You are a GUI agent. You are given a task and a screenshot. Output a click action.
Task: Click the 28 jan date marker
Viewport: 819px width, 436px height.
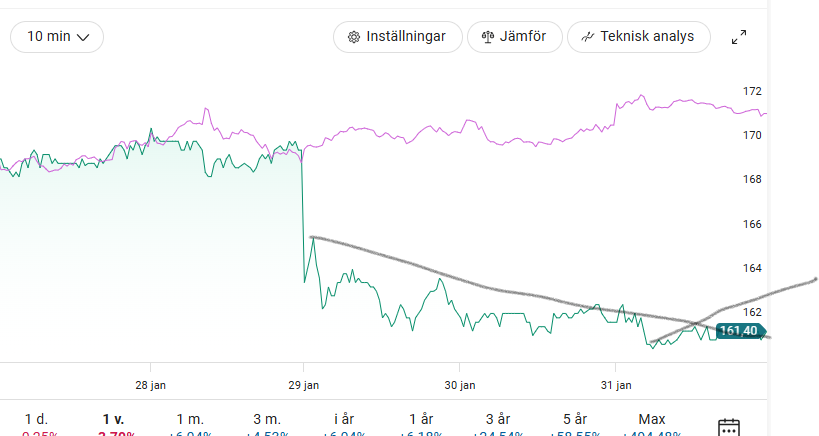coord(149,384)
